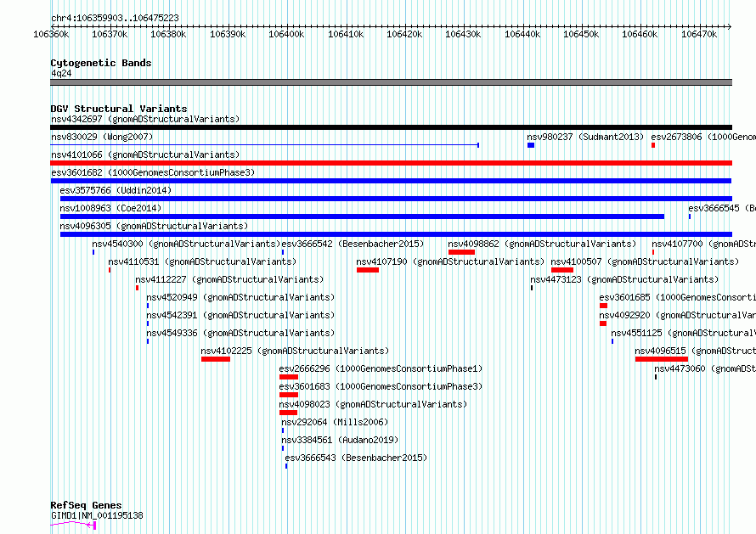
Task: Select the black nsv4342697 variant bar
Action: pyautogui.click(x=391, y=127)
